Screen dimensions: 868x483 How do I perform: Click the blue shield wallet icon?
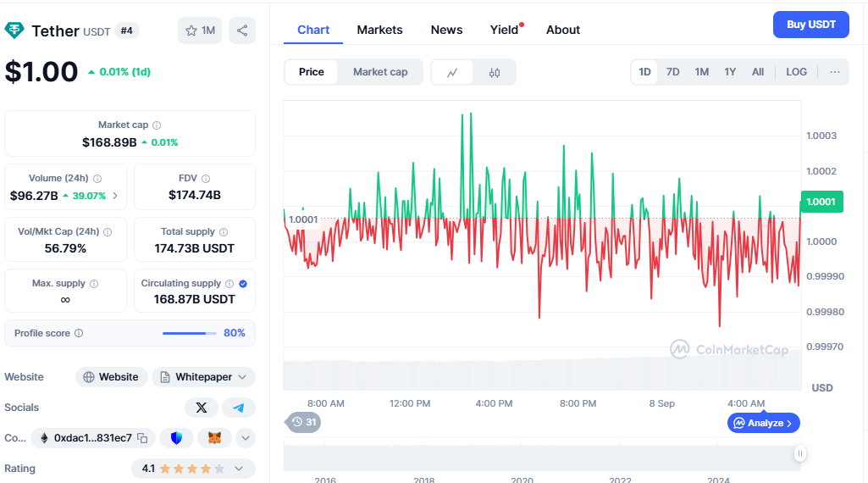[x=177, y=438]
